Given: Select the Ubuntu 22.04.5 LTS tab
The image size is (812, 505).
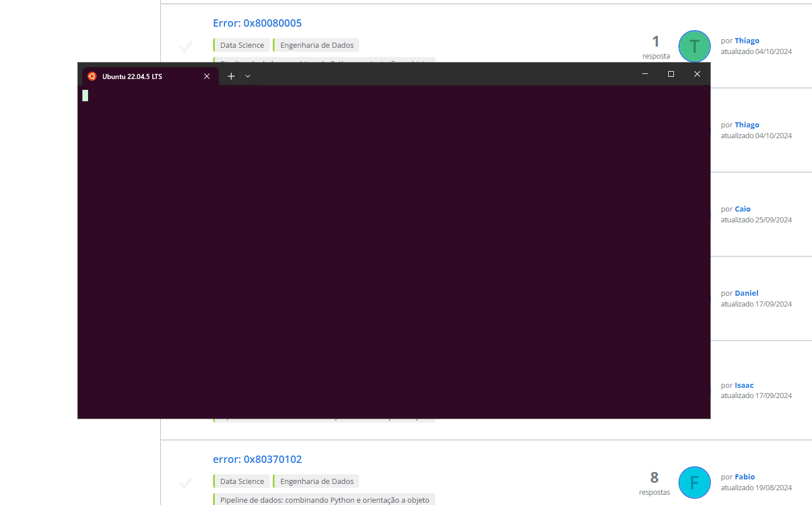Looking at the screenshot, I should tap(151, 76).
